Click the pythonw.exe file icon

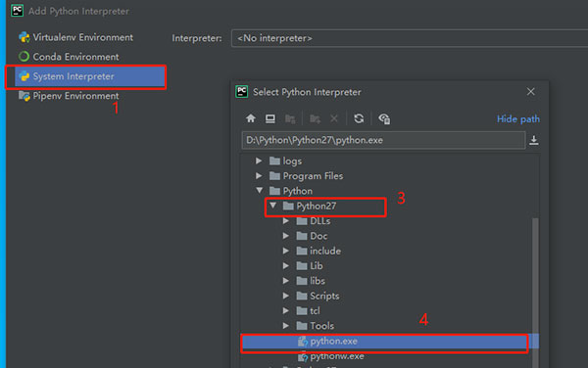coord(303,356)
